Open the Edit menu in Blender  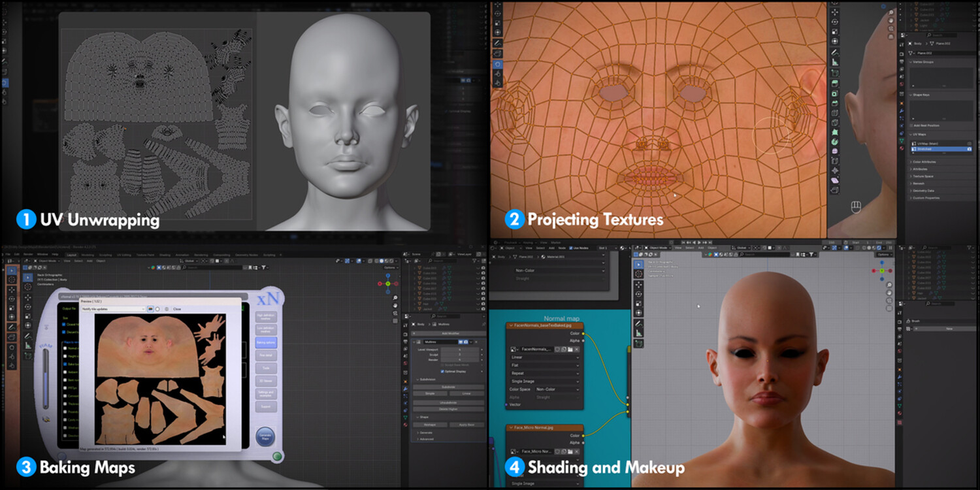[17, 254]
